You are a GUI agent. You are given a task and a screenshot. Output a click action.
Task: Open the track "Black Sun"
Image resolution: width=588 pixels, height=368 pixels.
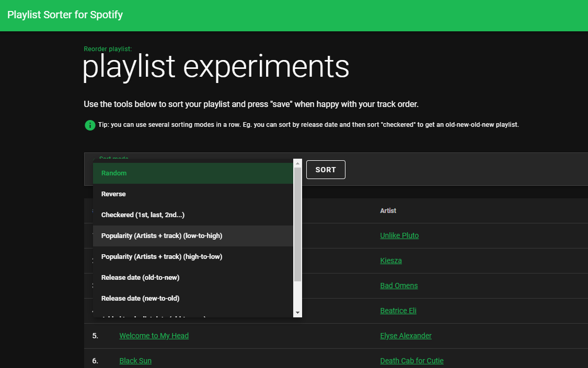pos(135,361)
